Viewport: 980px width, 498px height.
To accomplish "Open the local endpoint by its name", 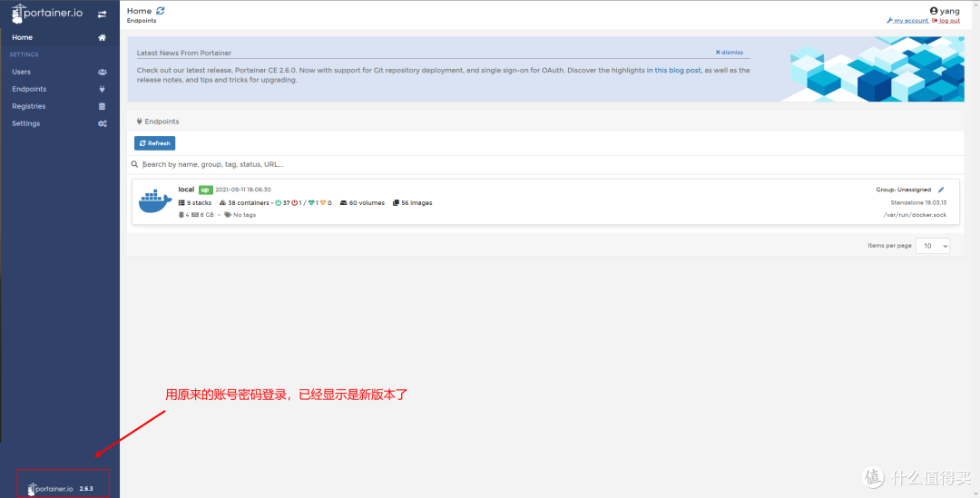I will pos(186,190).
